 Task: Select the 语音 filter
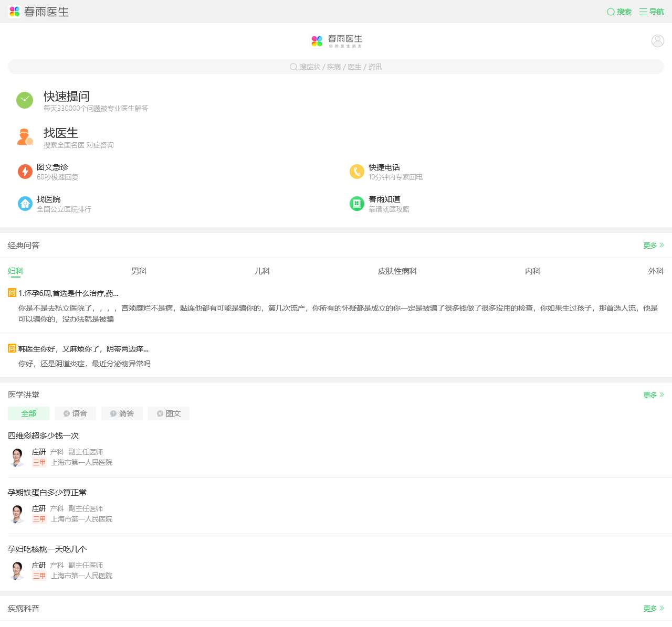click(x=76, y=413)
